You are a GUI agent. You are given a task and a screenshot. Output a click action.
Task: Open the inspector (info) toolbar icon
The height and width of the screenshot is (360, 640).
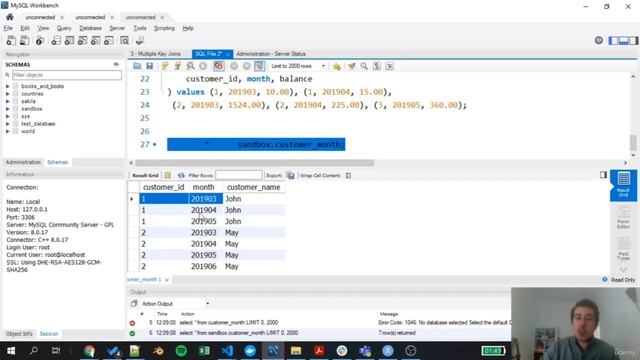[x=40, y=40]
